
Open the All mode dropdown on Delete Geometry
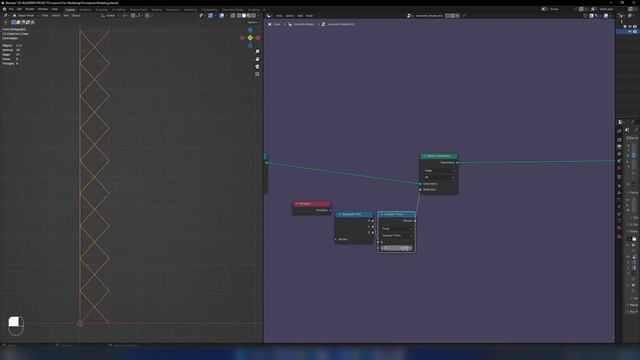click(x=439, y=177)
